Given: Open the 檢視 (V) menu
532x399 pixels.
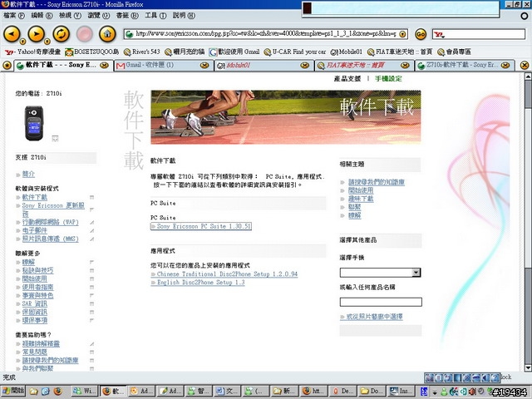Looking at the screenshot, I should coord(70,15).
